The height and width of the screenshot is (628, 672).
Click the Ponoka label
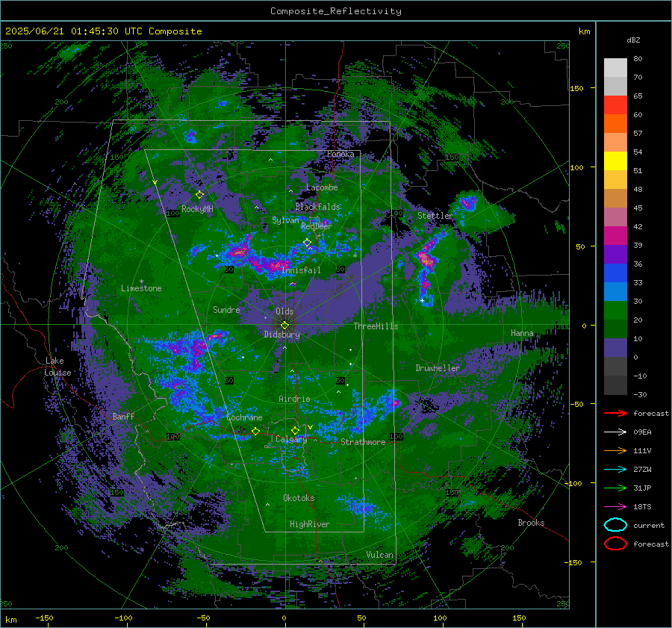pyautogui.click(x=340, y=154)
